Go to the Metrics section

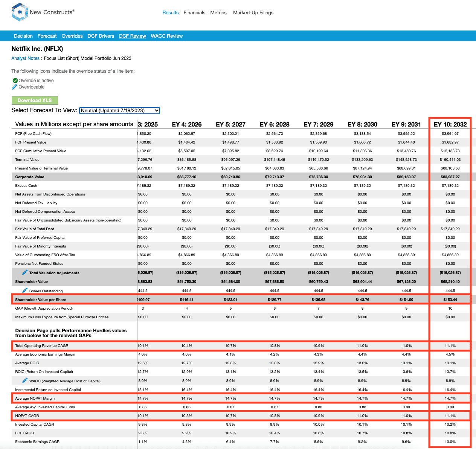(218, 13)
